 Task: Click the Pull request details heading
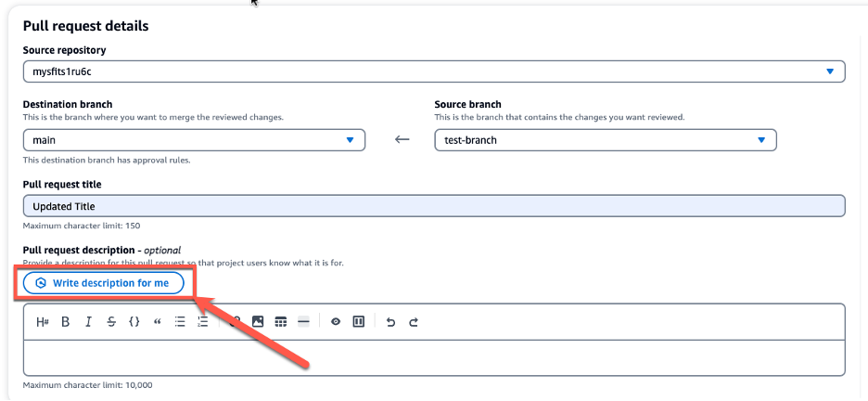(x=86, y=26)
